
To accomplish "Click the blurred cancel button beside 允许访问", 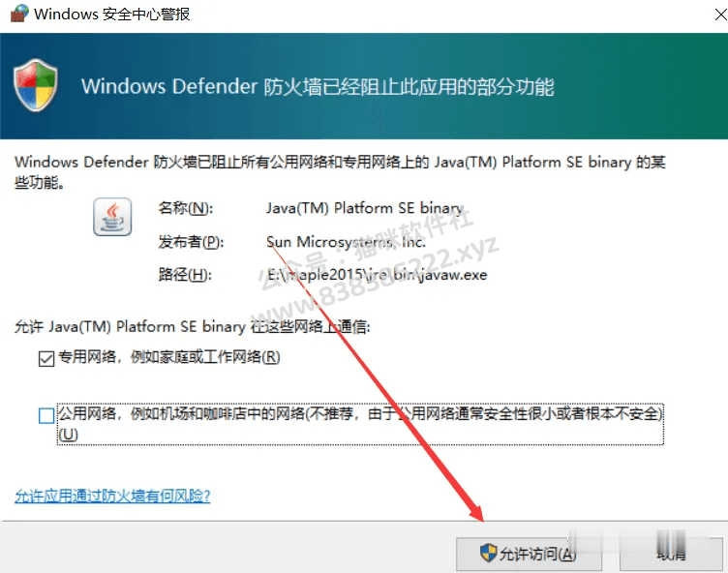I will click(x=671, y=554).
